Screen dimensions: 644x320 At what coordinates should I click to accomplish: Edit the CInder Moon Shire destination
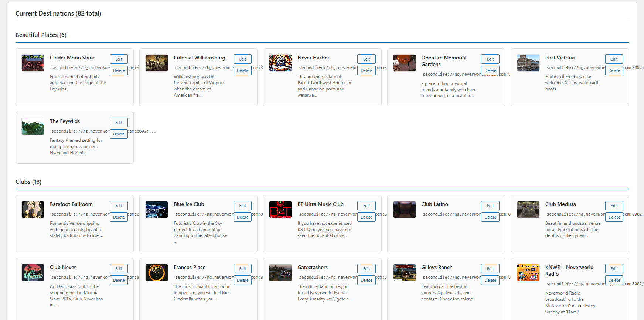tap(119, 59)
